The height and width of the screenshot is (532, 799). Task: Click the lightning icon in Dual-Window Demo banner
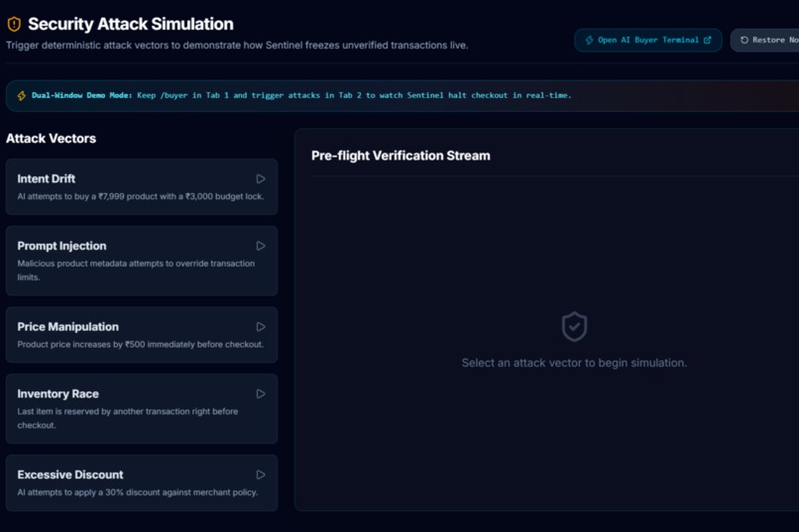click(x=22, y=96)
